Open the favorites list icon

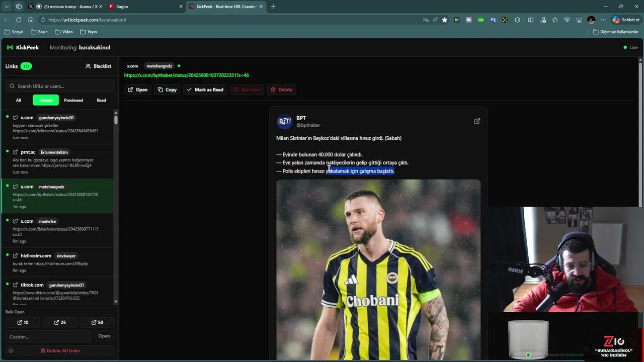click(555, 20)
